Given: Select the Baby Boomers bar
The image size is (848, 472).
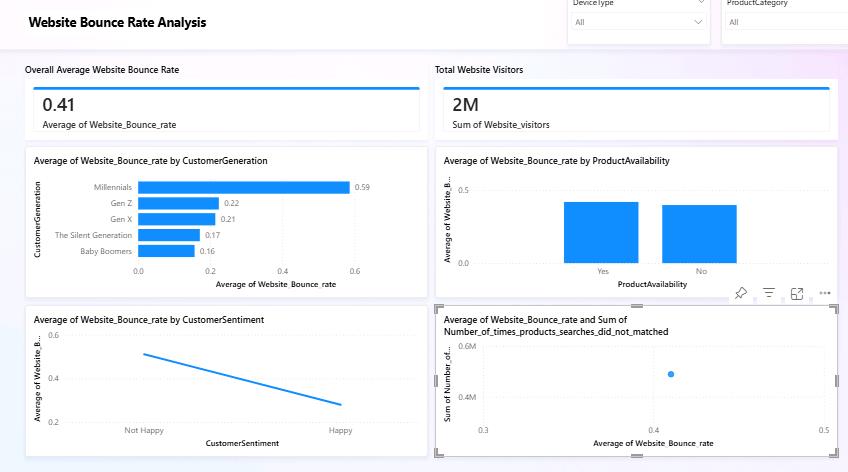Looking at the screenshot, I should pyautogui.click(x=166, y=251).
